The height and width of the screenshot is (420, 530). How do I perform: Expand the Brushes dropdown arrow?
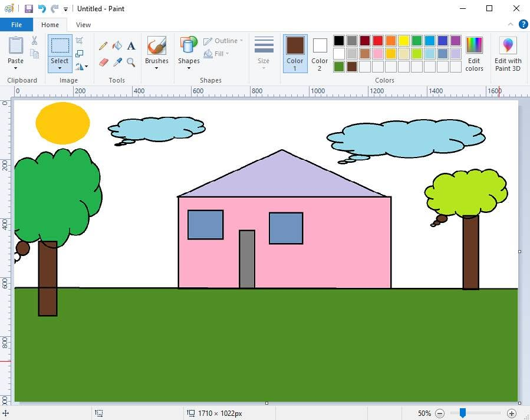pos(156,68)
